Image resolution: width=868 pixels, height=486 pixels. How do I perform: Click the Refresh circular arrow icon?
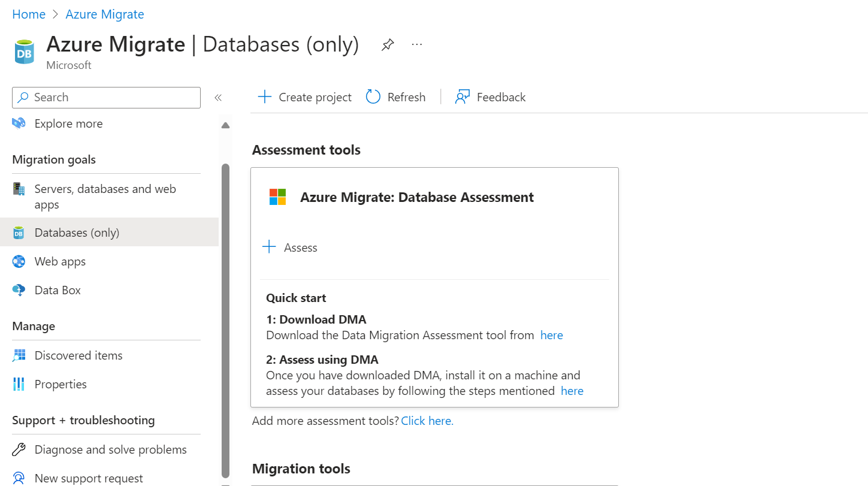point(373,97)
